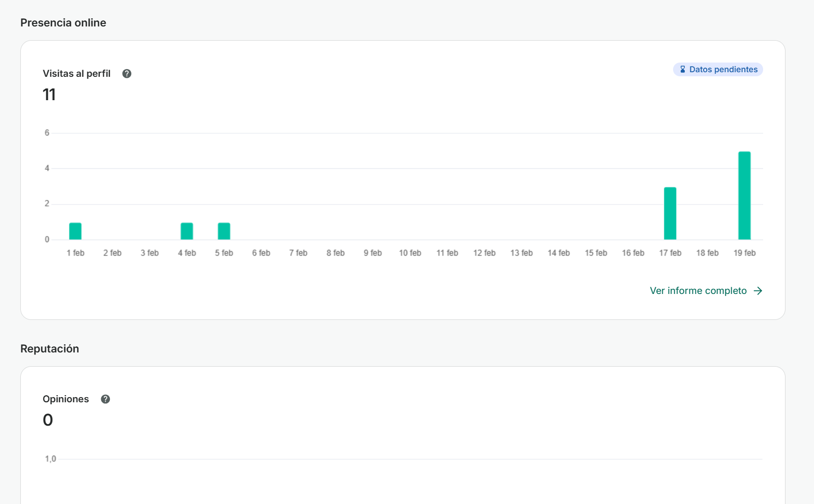This screenshot has height=504, width=814.
Task: Click help icon next to Visitas al perfil
Action: (127, 74)
